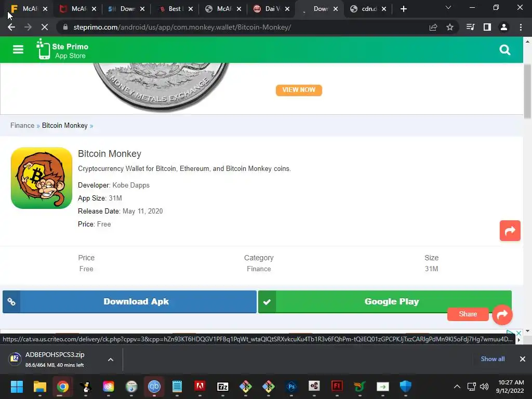Click VIEW NOW on the ad
The image size is (532, 399).
coord(299,90)
